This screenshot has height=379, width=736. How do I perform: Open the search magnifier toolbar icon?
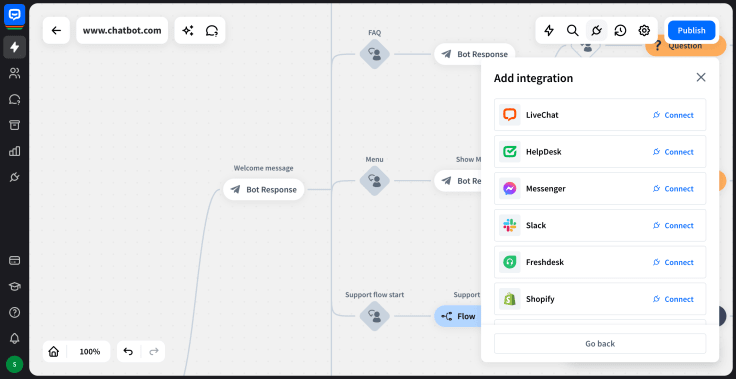point(573,31)
